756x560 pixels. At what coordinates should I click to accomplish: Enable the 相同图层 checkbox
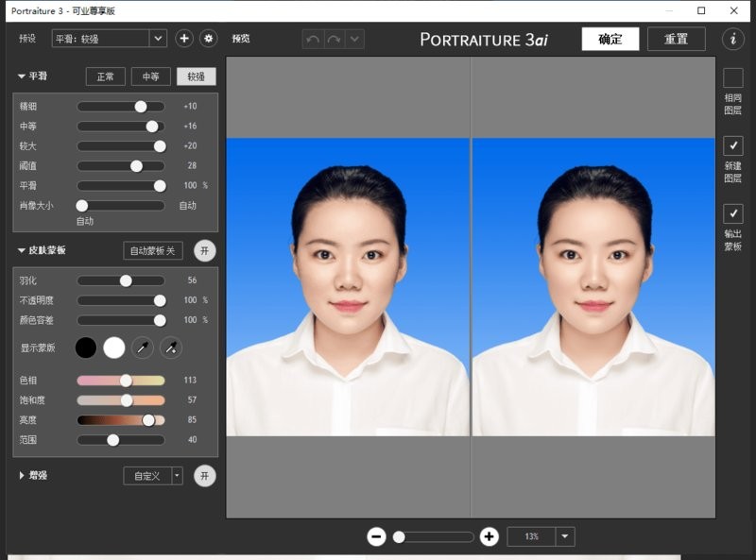(733, 78)
